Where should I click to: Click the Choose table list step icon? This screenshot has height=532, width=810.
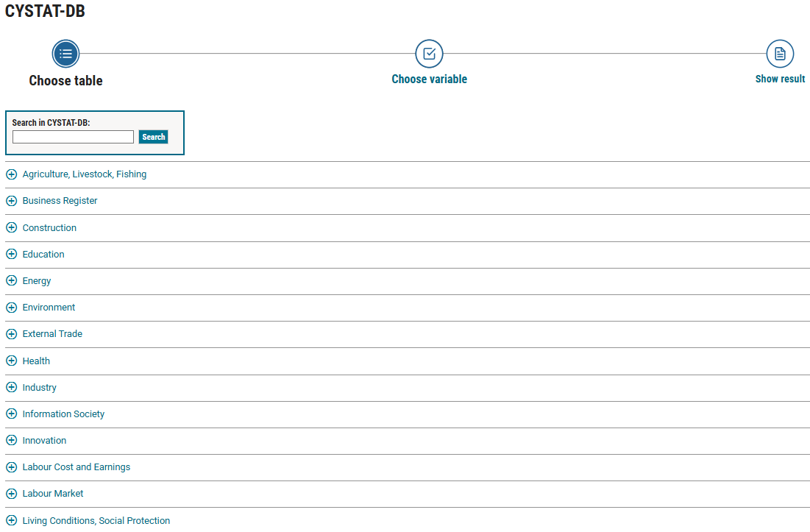pyautogui.click(x=65, y=54)
